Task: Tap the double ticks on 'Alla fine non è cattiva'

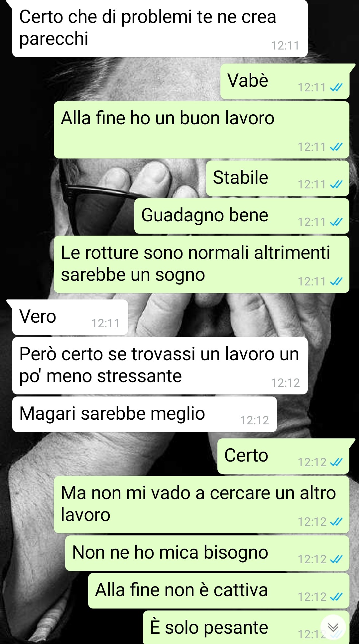Action: [336, 597]
